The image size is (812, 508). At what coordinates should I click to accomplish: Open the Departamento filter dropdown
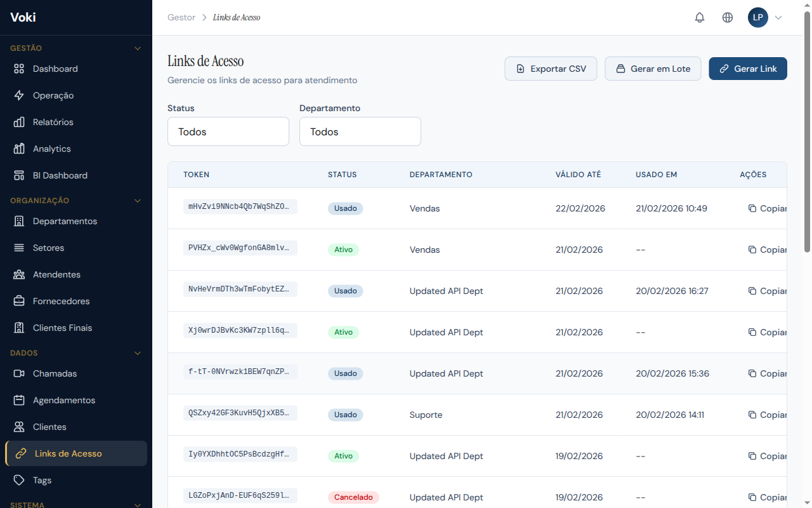click(360, 131)
